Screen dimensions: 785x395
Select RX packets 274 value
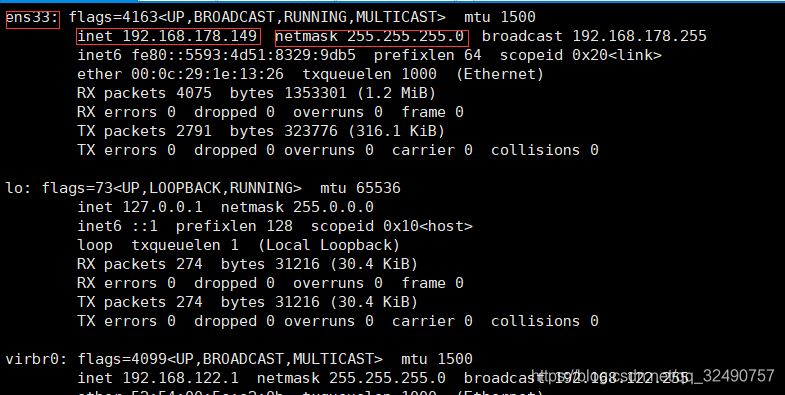[140, 264]
